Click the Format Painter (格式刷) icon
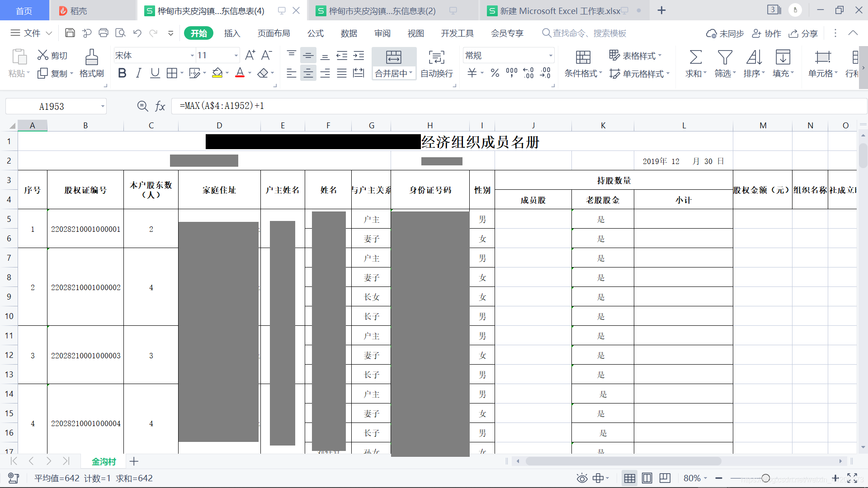 pos(91,57)
